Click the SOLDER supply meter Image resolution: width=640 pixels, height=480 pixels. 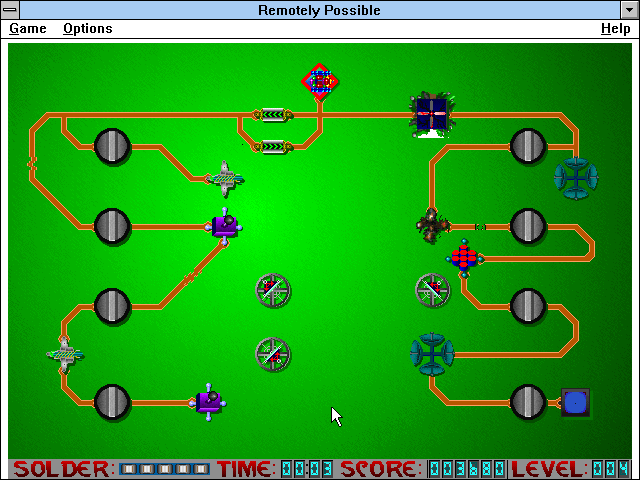pos(164,469)
